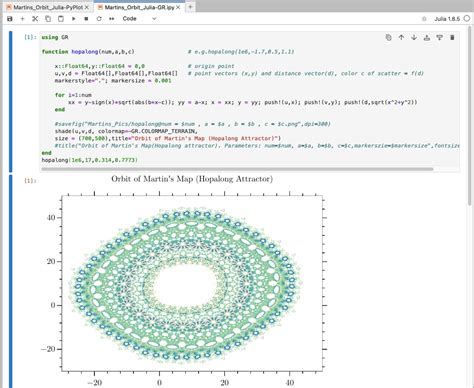
Task: Close the Martins_Orbit_Julia-PyPlot tab
Action: pos(87,7)
